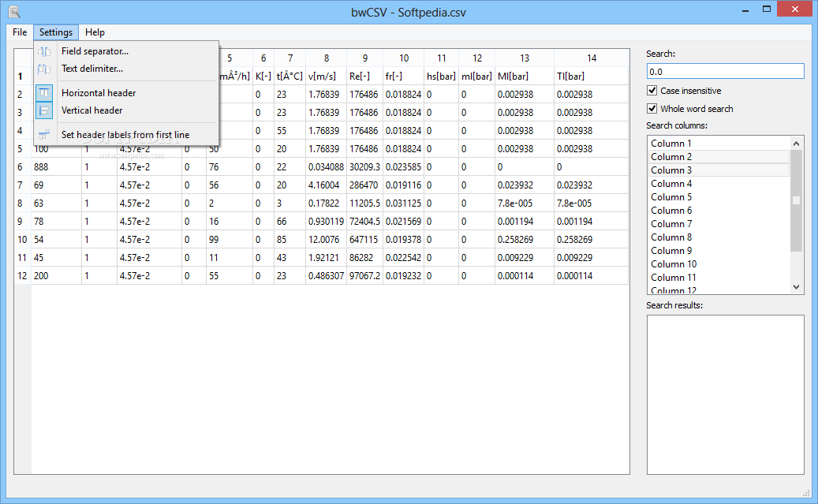Click column header 10
The width and height of the screenshot is (818, 504).
(404, 58)
